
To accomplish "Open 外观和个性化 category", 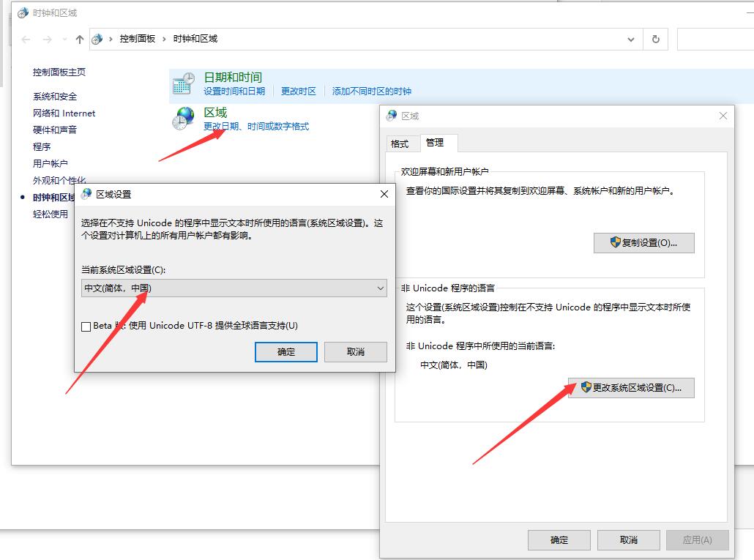I will point(59,180).
